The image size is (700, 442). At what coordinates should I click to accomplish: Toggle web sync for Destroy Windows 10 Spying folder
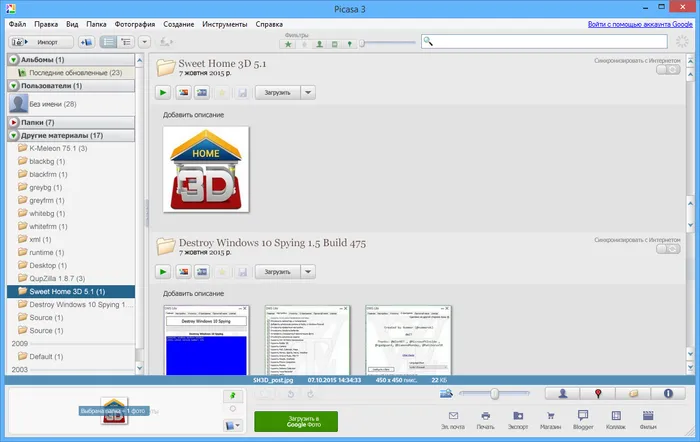tap(668, 249)
